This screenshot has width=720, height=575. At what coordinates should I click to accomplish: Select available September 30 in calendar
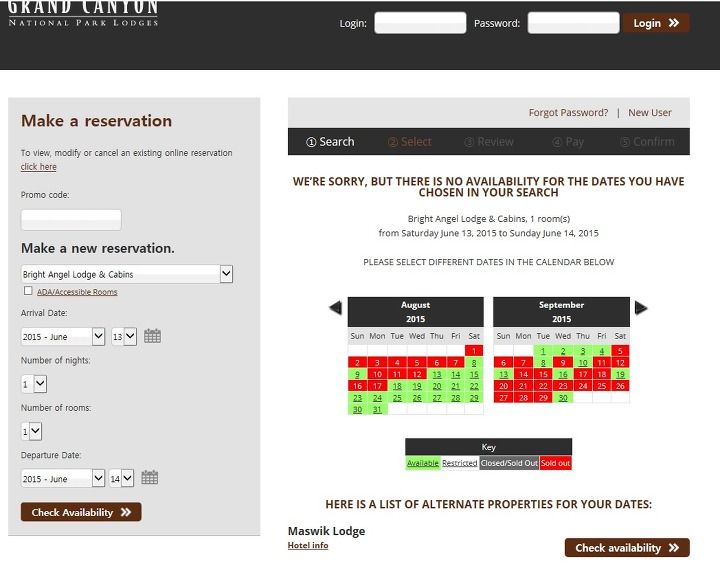pos(563,398)
